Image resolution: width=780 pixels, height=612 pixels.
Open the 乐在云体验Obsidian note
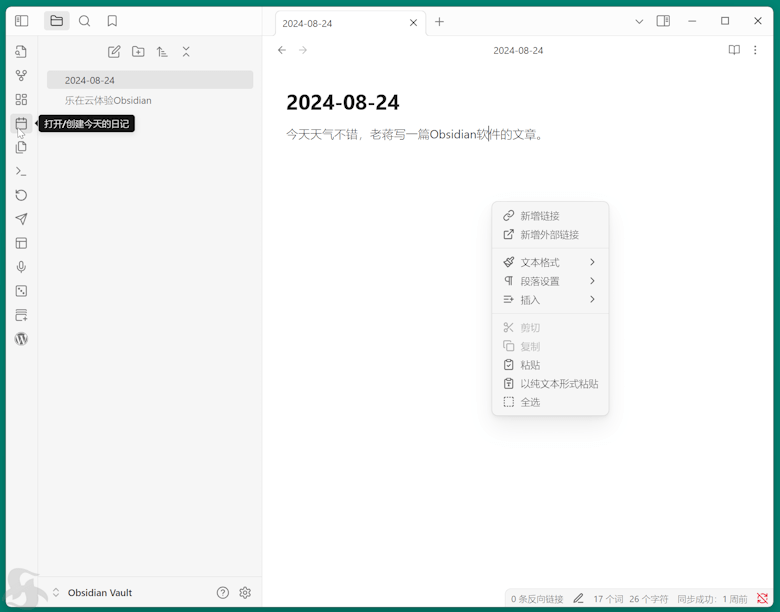click(150, 101)
